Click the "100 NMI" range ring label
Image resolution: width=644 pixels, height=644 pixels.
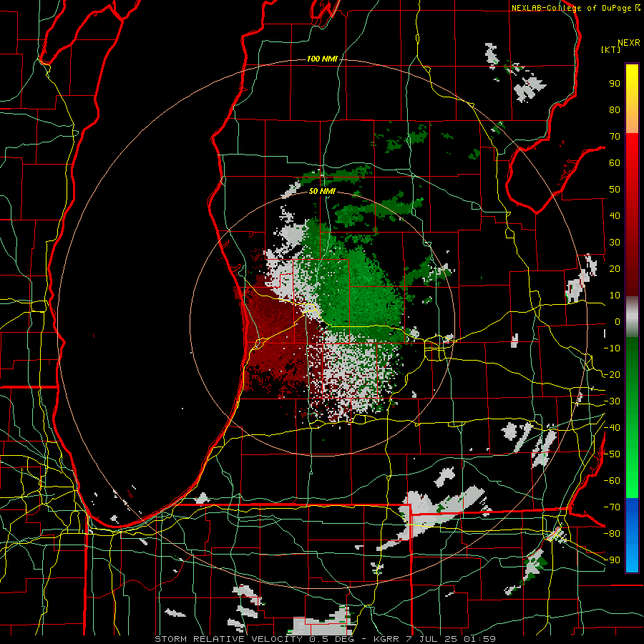(322, 59)
